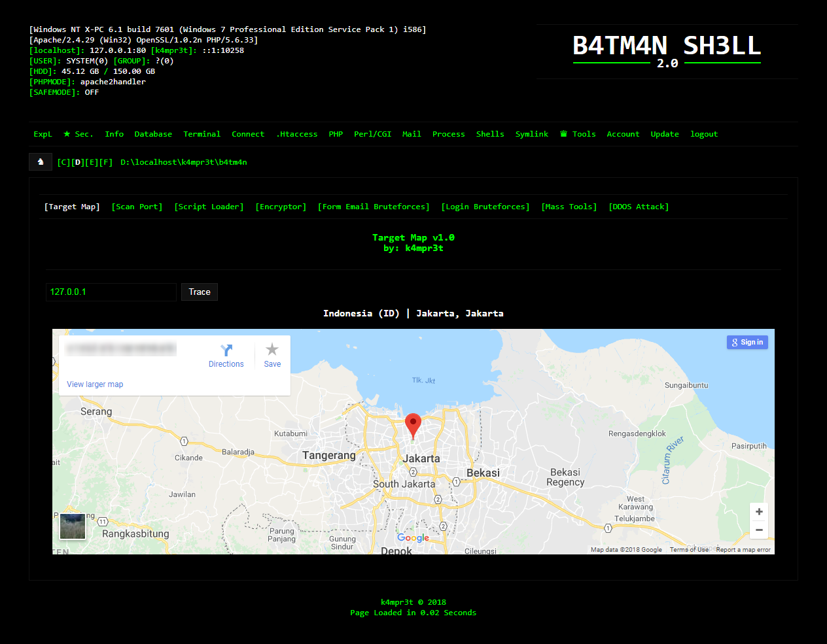
Task: Select the [Target Map] tab
Action: (x=72, y=207)
